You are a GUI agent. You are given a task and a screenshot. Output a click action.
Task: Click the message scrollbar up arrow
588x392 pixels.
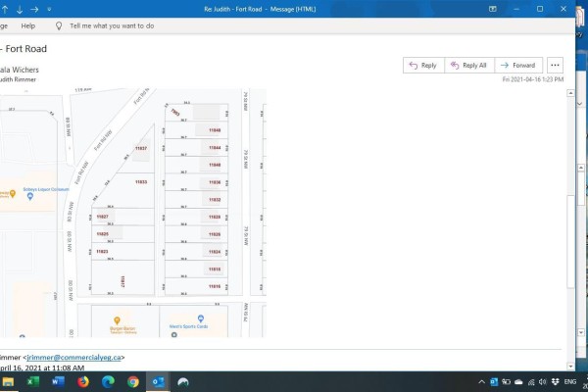point(570,93)
